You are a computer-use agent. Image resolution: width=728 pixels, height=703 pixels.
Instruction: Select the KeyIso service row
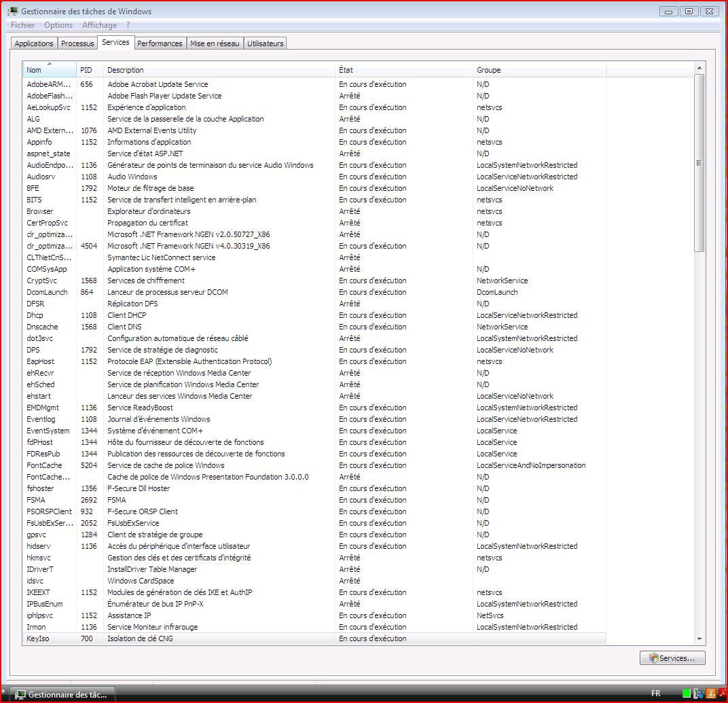click(314, 638)
